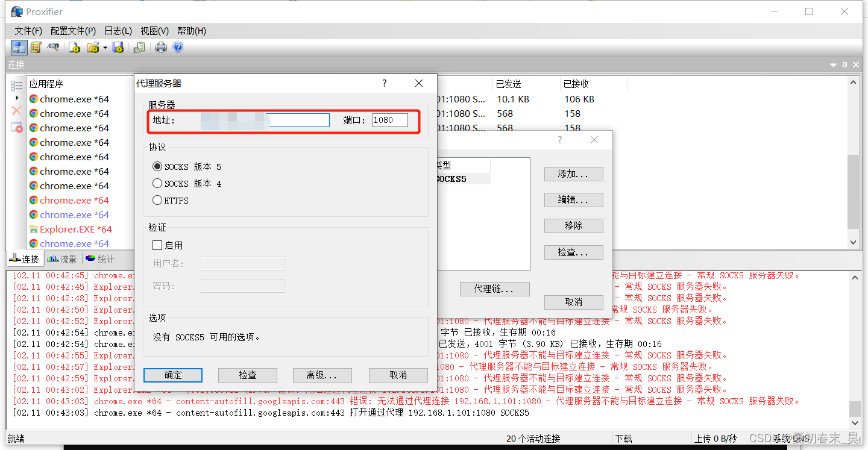Click 20 个活动连接 in the status bar

(x=533, y=439)
